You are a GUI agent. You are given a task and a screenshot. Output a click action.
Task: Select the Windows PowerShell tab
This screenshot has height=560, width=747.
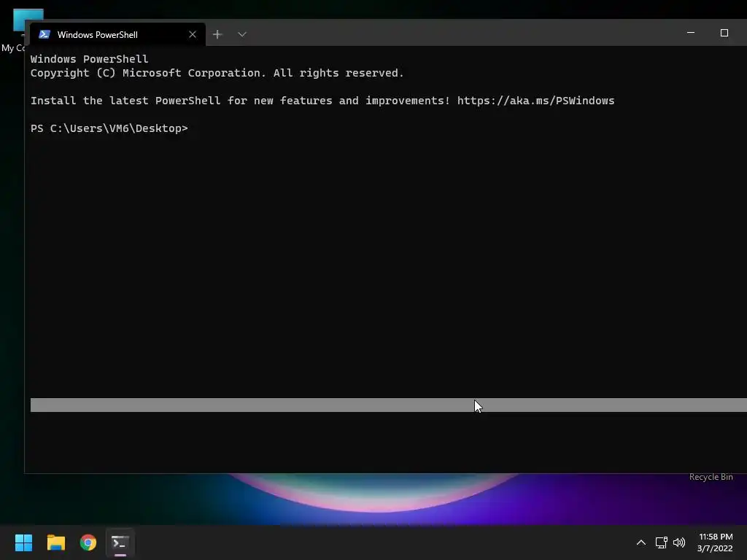pos(117,34)
